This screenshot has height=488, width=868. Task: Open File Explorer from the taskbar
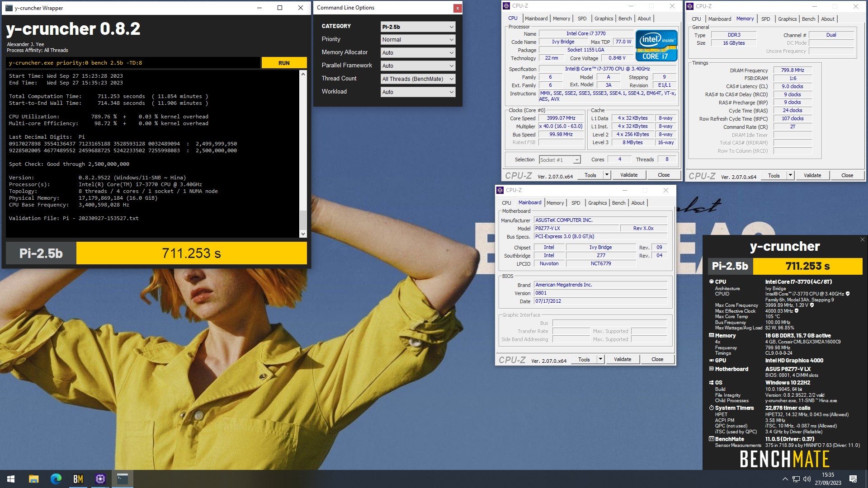pyautogui.click(x=33, y=479)
